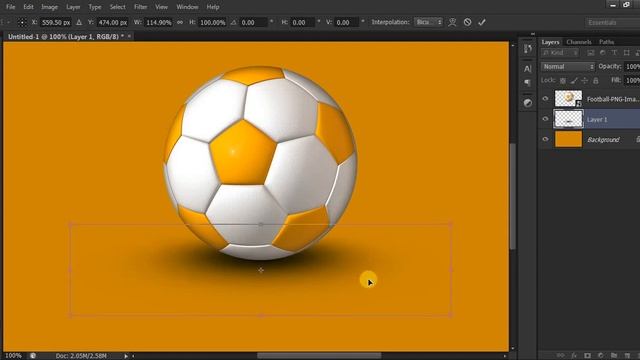
Task: Close the Untitled-1 document tab
Action: pyautogui.click(x=129, y=36)
